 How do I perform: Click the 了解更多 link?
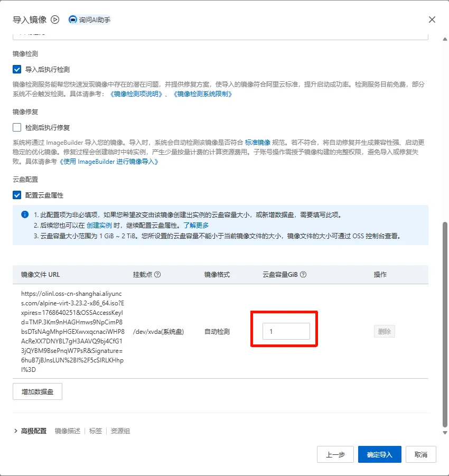[196, 225]
